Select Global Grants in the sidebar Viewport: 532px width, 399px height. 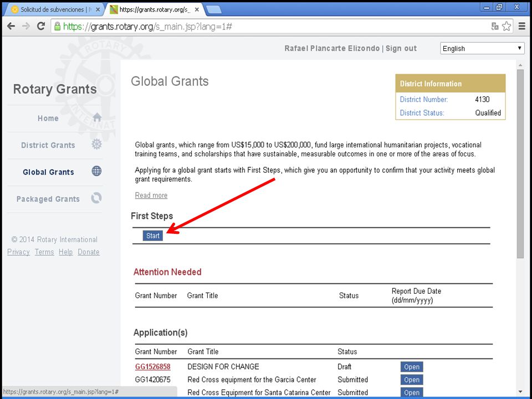tap(48, 172)
